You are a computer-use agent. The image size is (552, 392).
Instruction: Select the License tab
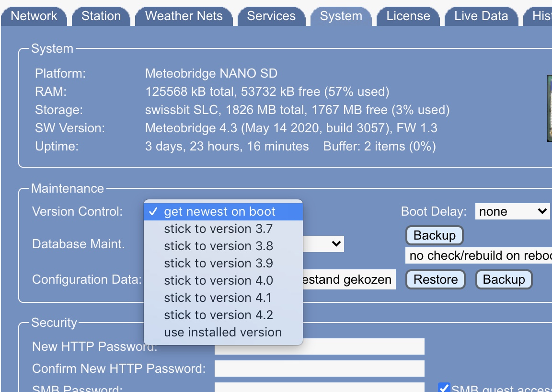[x=408, y=16]
